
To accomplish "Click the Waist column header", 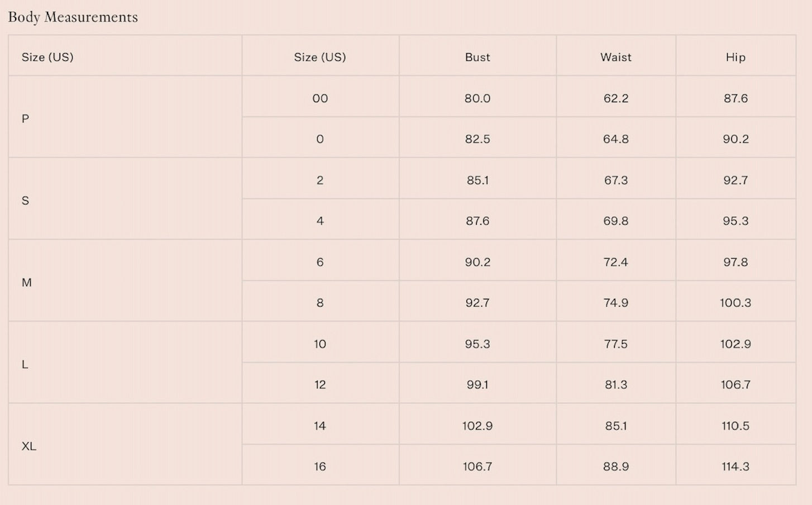I will 616,57.
